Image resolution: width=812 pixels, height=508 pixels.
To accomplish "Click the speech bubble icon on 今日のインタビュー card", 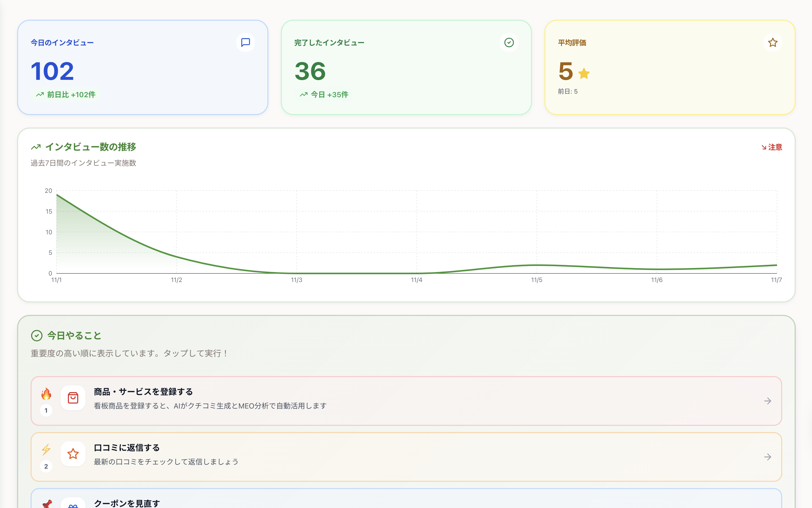I will coord(245,42).
